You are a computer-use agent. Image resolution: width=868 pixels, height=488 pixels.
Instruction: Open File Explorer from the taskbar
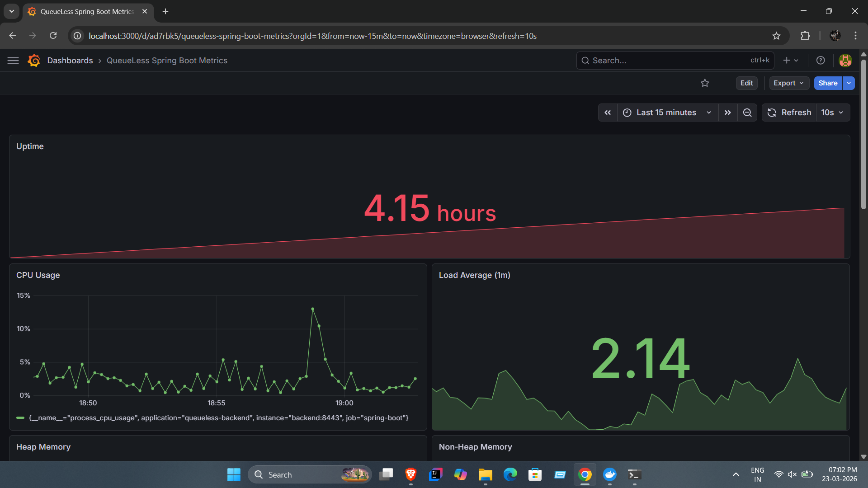click(x=485, y=474)
